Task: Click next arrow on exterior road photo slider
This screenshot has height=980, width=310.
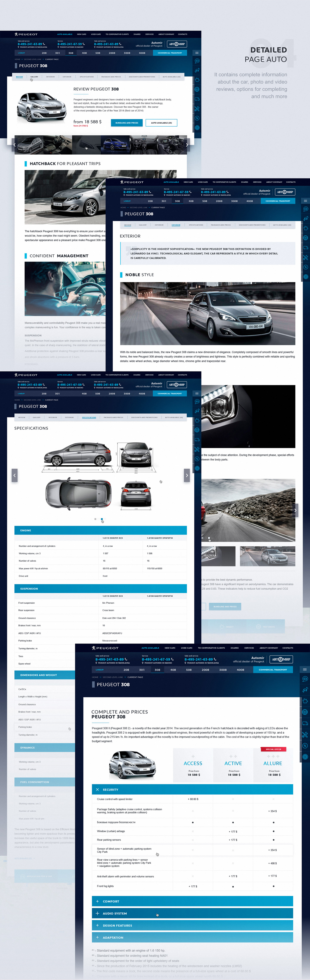Action: click(x=295, y=510)
